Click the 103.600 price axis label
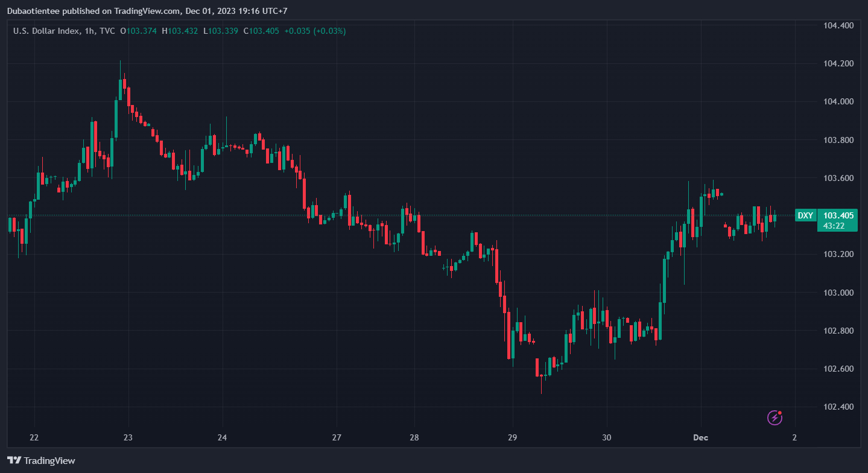868x473 pixels. [x=838, y=178]
